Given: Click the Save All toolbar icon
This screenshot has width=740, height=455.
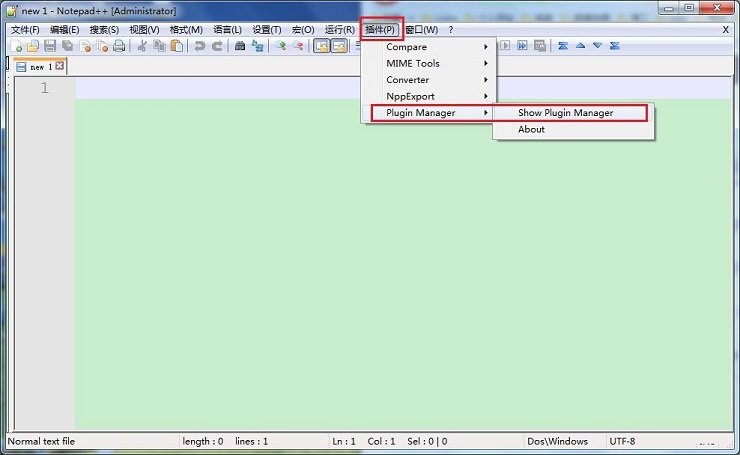Looking at the screenshot, I should coord(67,46).
